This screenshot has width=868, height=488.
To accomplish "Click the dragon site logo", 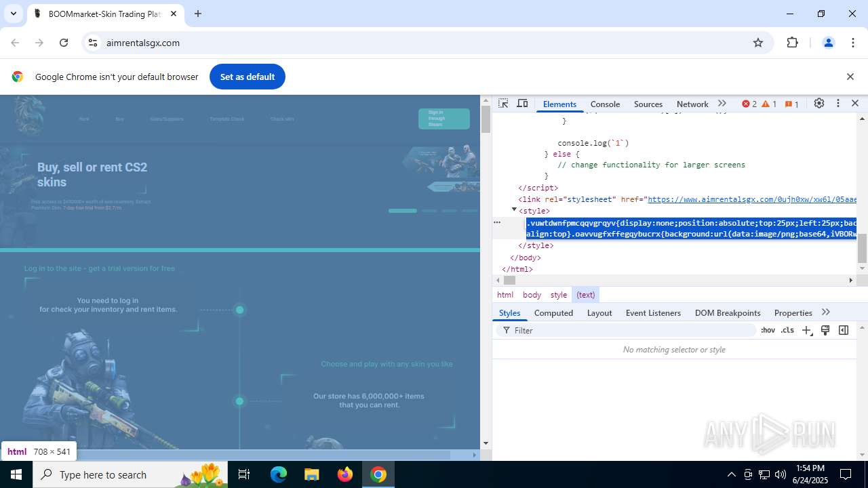I will tap(29, 117).
